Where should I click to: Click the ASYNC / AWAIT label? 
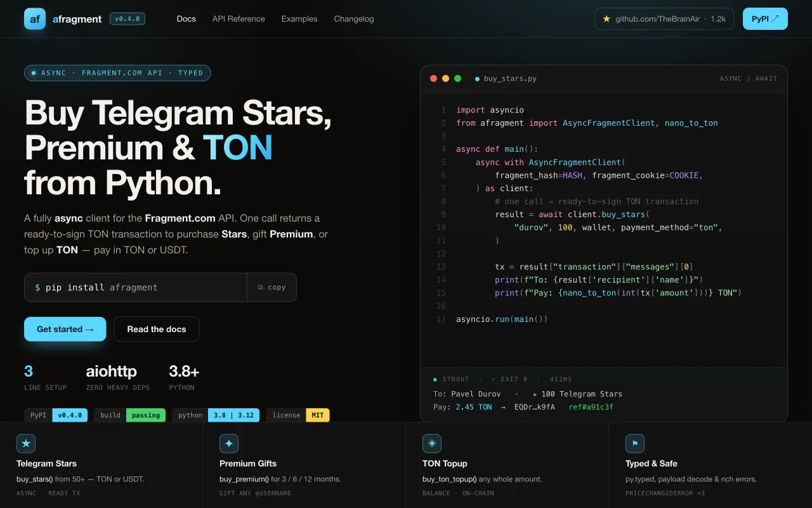click(749, 79)
